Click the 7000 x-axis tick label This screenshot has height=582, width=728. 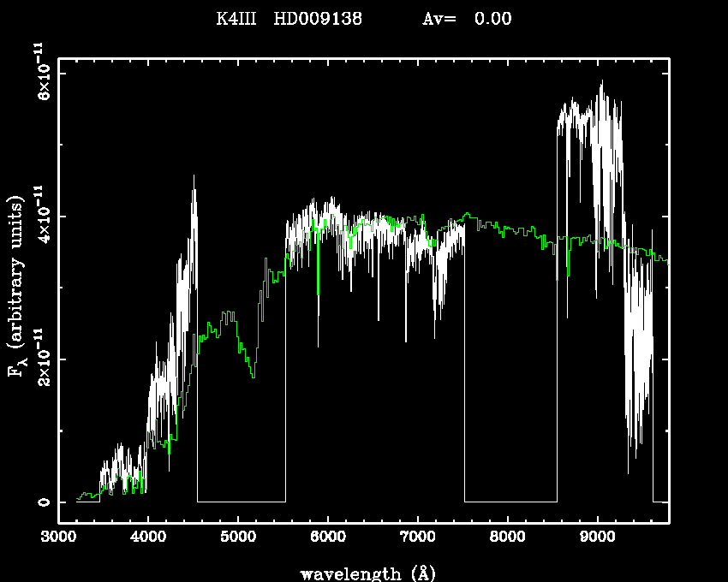point(417,538)
